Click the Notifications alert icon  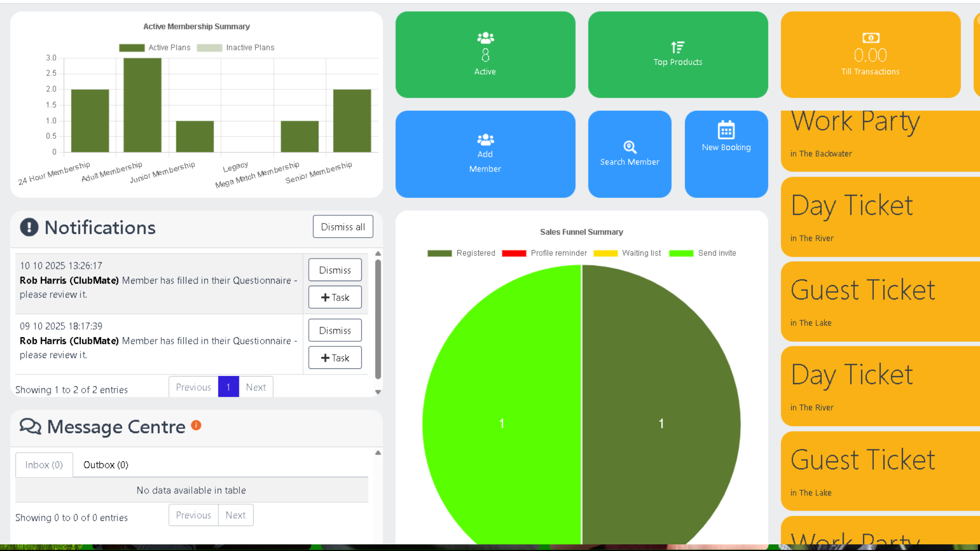pos(29,228)
